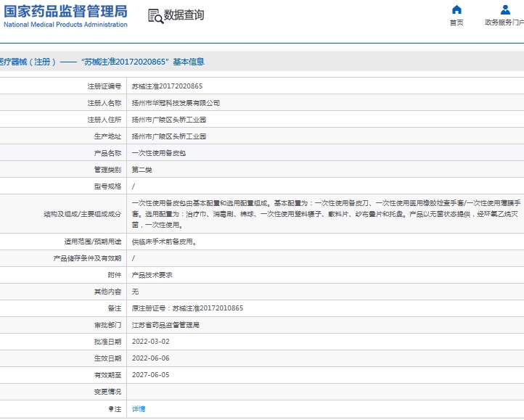Select the intended use text 供临床手术前备皮用

[164, 242]
